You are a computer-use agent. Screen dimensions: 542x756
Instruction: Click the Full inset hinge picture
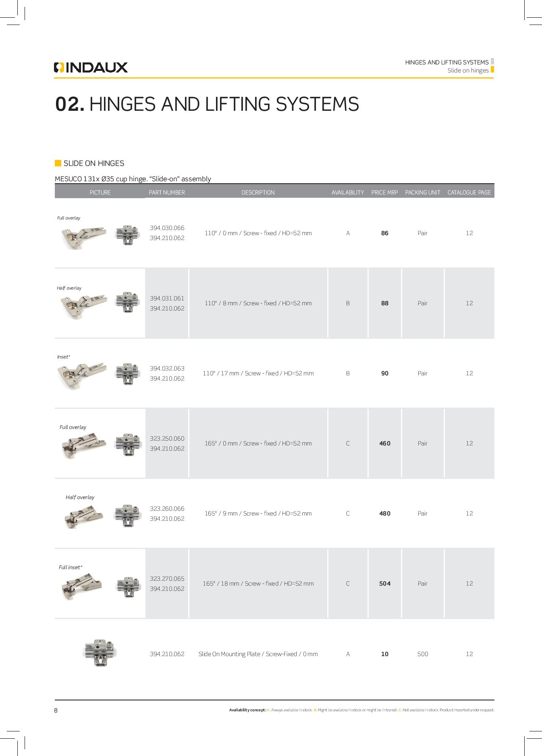tap(81, 586)
